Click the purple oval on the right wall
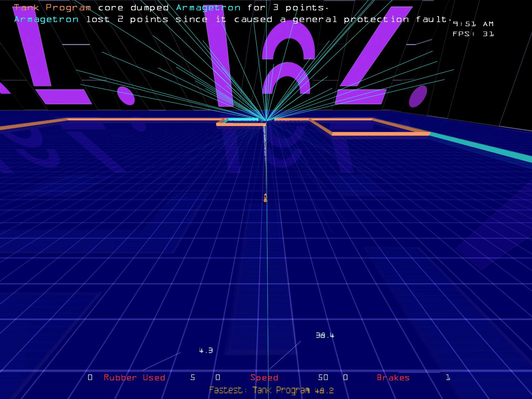The height and width of the screenshot is (399, 532). coord(418,96)
